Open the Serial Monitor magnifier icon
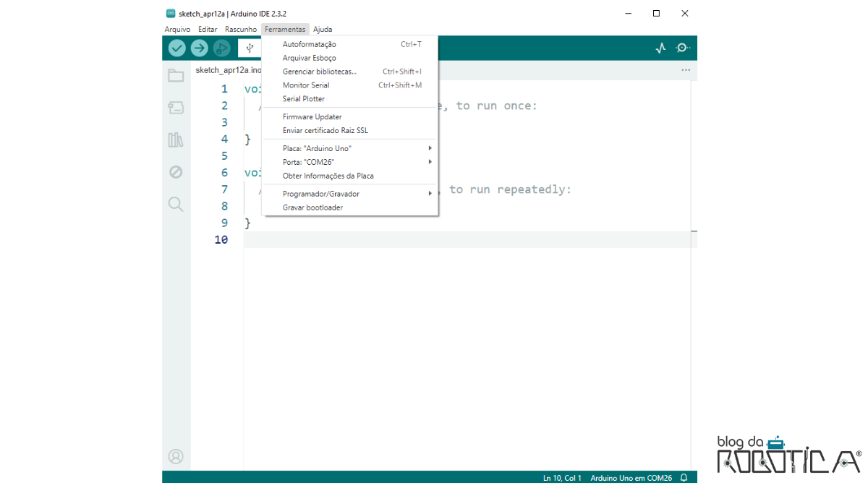868x488 pixels. pyautogui.click(x=682, y=48)
